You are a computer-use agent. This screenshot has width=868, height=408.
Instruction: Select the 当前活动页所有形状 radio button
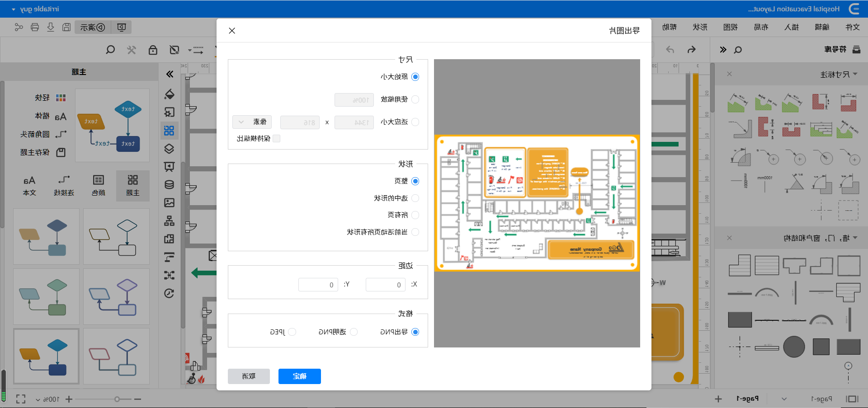pos(415,232)
